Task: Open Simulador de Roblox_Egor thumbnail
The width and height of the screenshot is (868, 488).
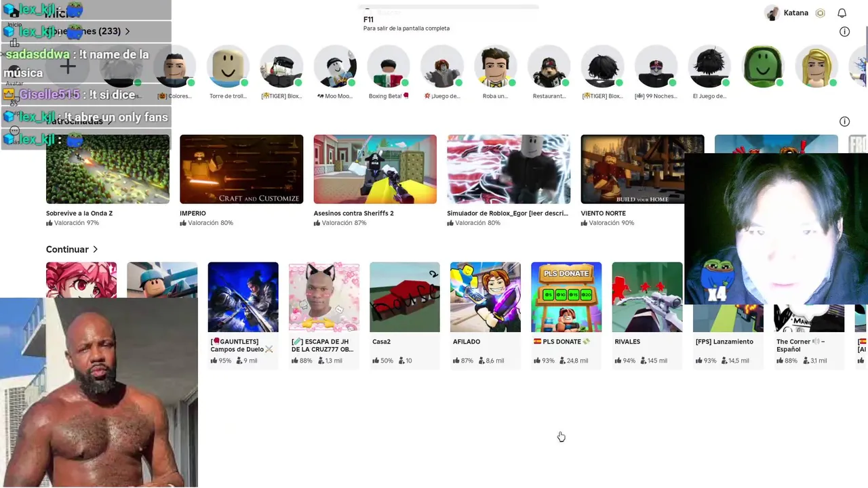Action: click(509, 169)
